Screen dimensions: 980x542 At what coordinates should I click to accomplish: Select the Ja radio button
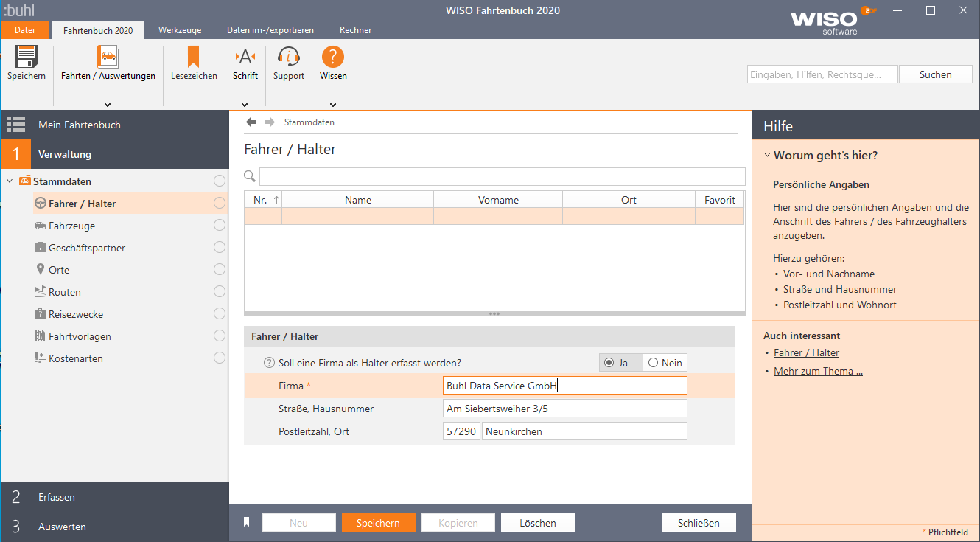[609, 363]
